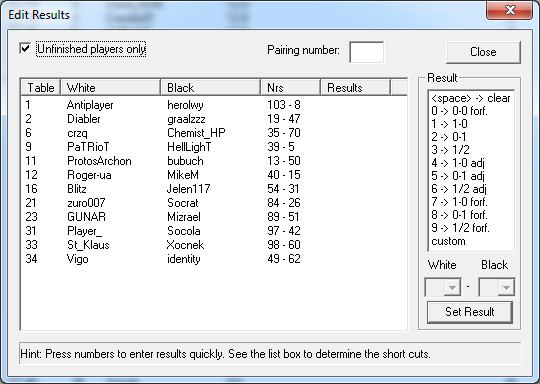540x384 pixels.
Task: Sort by the White column header
Action: coord(110,87)
